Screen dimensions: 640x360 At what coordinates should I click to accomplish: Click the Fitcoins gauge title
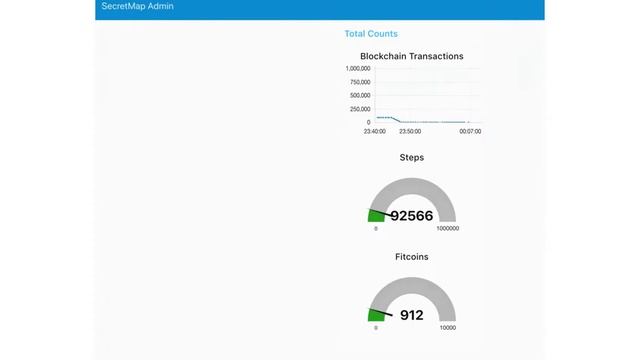coord(411,257)
